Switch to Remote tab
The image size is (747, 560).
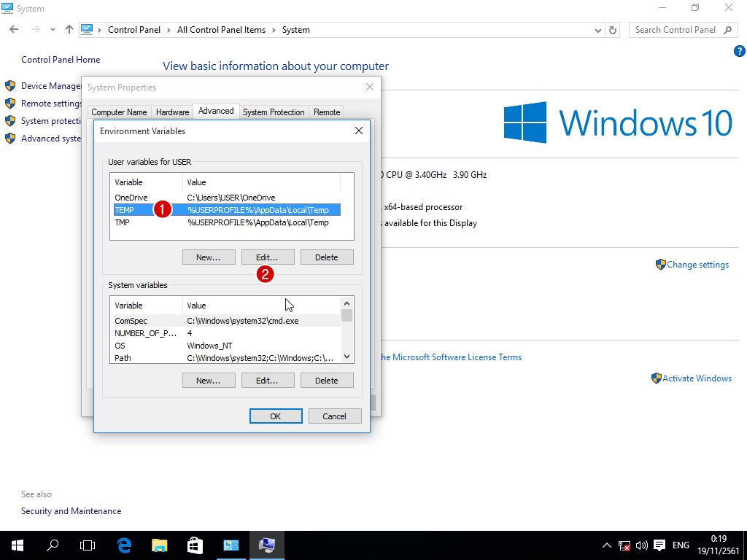click(x=327, y=112)
